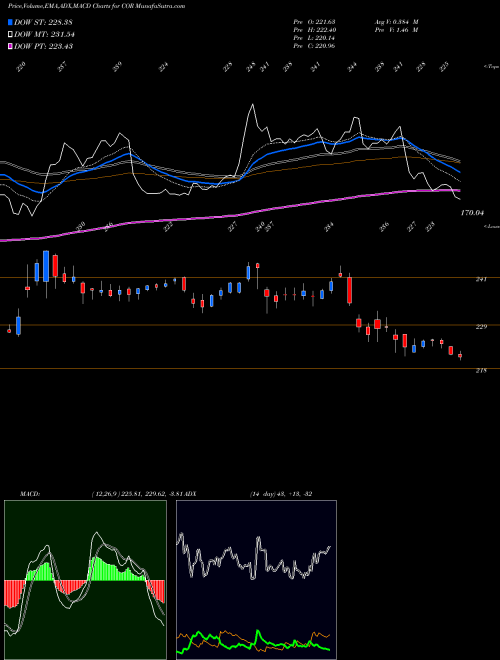Select the tallest blue candlestick near the left
Image resolution: width=500 pixels, height=660 pixels.
click(46, 266)
